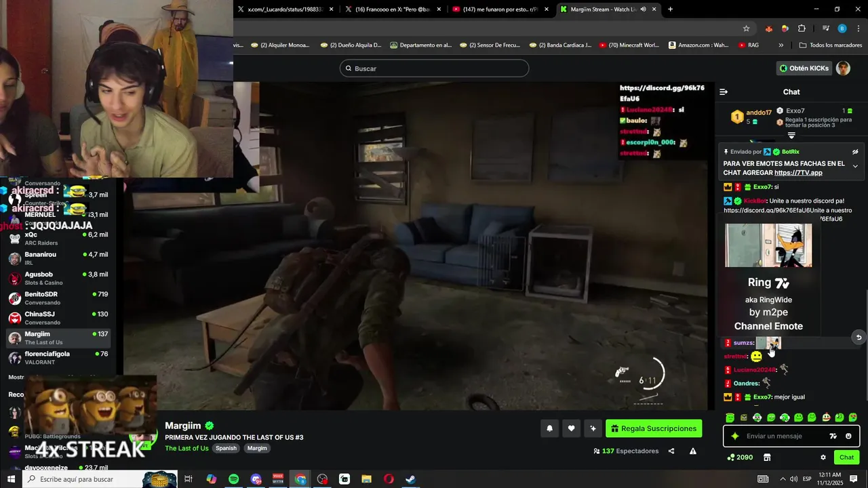Screen dimensions: 868x488
Task: Open the 7TV.app link in pinned message
Action: (x=798, y=173)
